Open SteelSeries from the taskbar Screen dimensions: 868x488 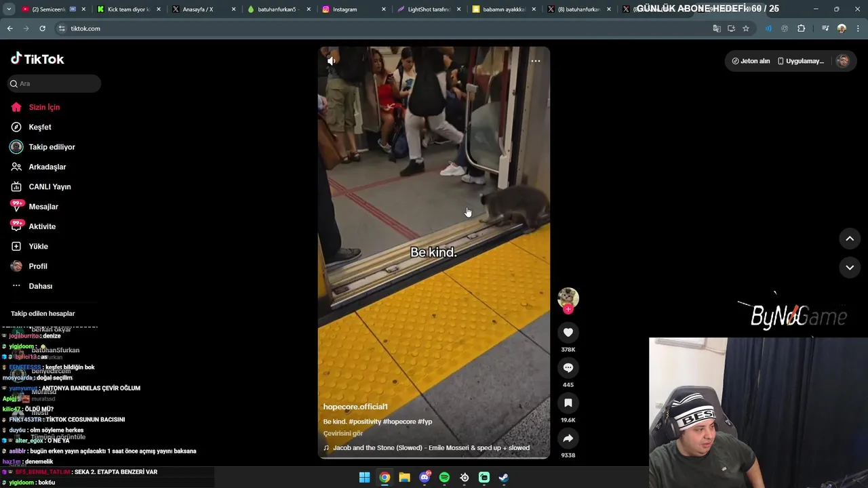tap(465, 478)
